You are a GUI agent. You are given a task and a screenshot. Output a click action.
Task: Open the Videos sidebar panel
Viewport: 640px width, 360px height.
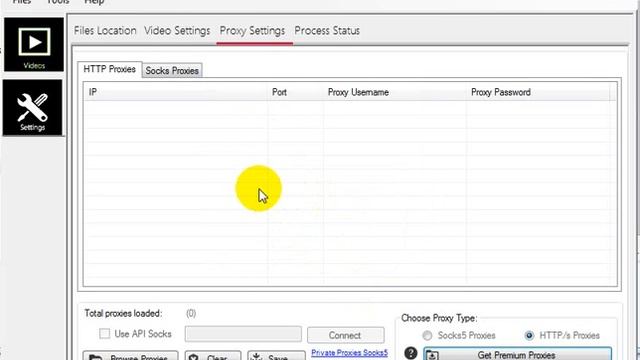[34, 44]
